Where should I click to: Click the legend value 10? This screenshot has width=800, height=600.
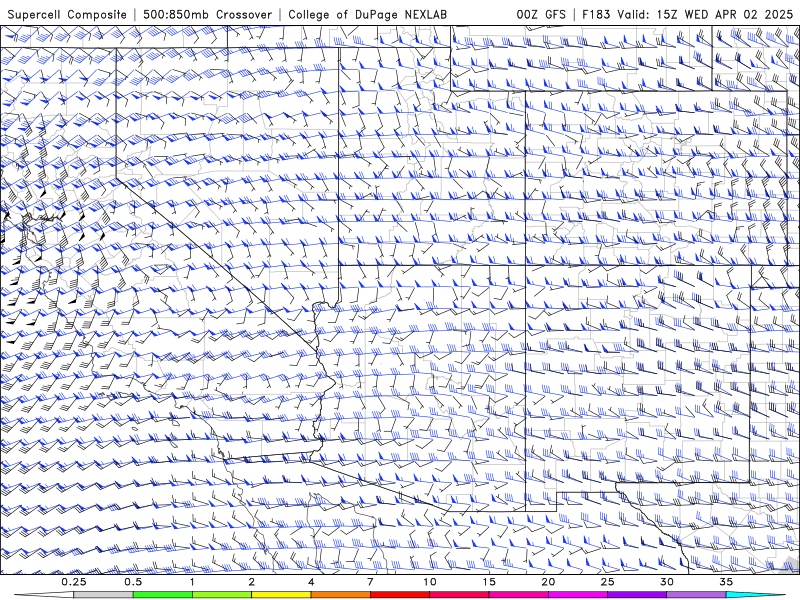point(430,582)
